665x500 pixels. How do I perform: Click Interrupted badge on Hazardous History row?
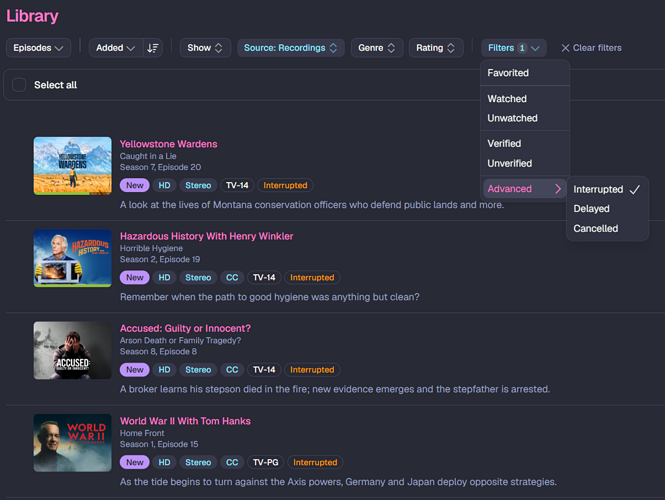(x=312, y=278)
